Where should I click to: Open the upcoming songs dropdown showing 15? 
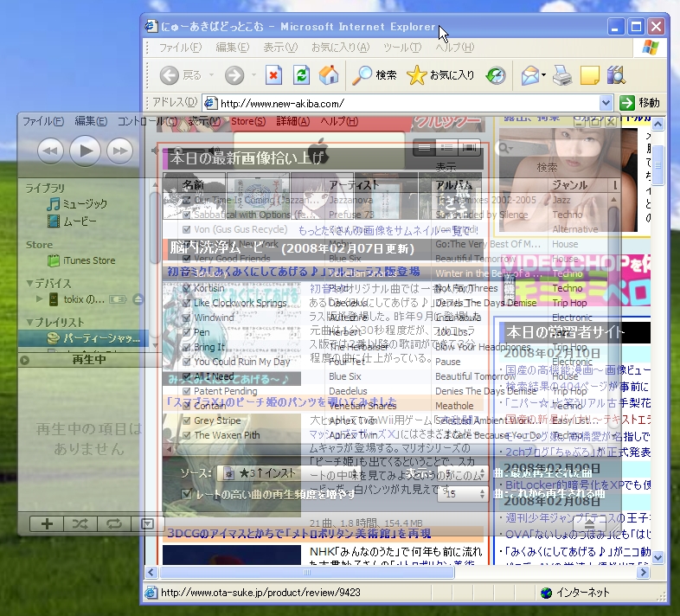coord(462,494)
